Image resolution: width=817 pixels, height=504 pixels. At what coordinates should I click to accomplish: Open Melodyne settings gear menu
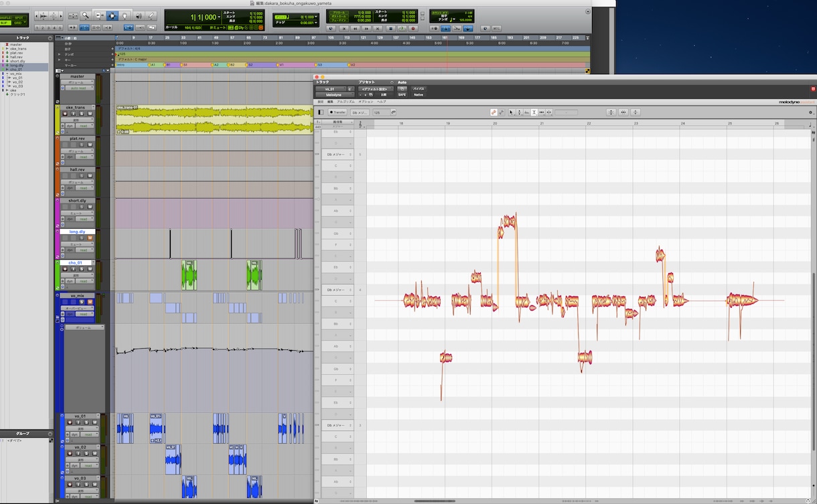click(x=811, y=112)
